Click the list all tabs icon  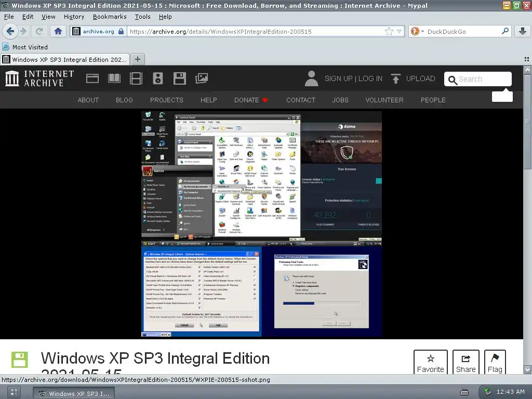point(527,59)
